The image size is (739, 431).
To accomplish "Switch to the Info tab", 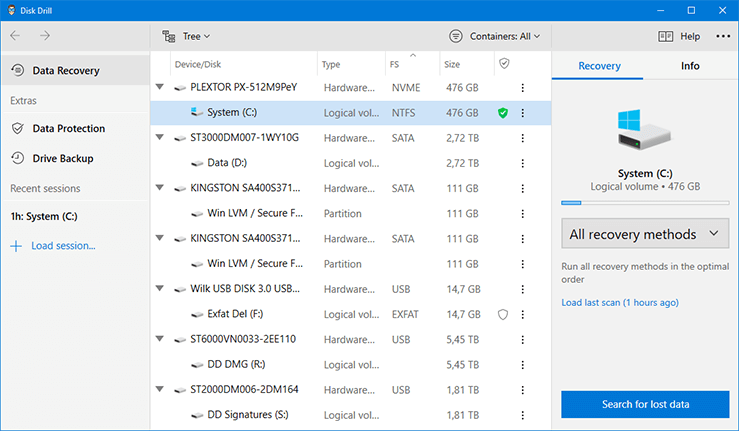I will [690, 66].
